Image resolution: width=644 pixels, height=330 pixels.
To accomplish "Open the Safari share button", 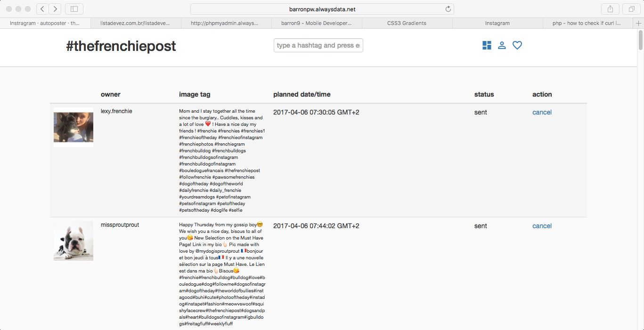I will click(610, 9).
